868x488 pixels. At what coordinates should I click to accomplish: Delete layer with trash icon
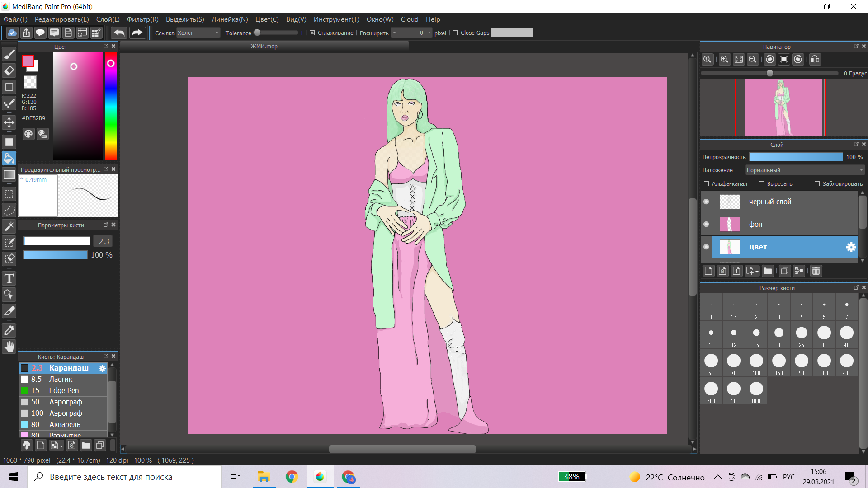816,271
